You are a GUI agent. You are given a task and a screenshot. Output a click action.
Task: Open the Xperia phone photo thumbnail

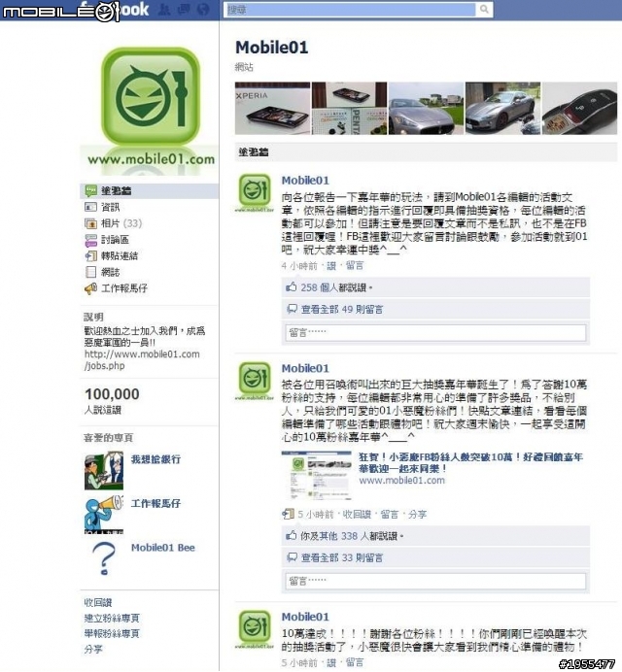click(x=272, y=108)
